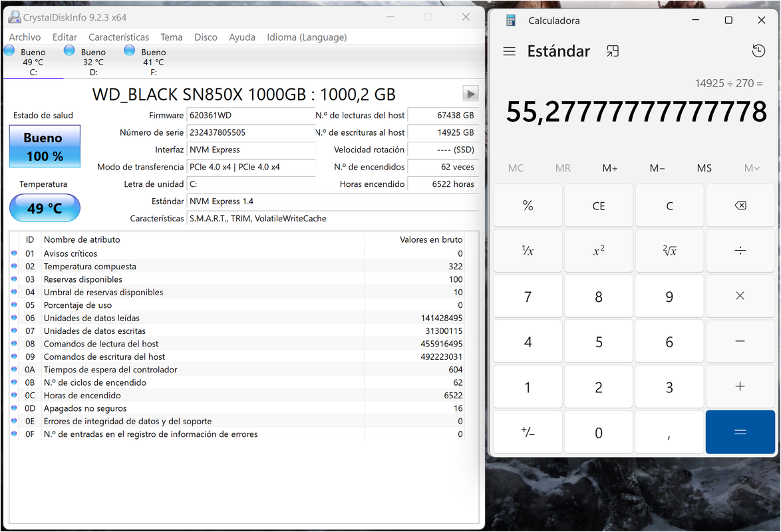The image size is (781, 532).
Task: Click digit 6 in Calculator
Action: pyautogui.click(x=669, y=341)
